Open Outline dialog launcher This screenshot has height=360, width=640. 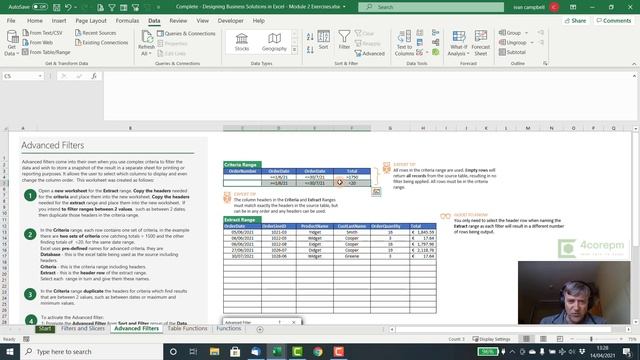click(545, 63)
